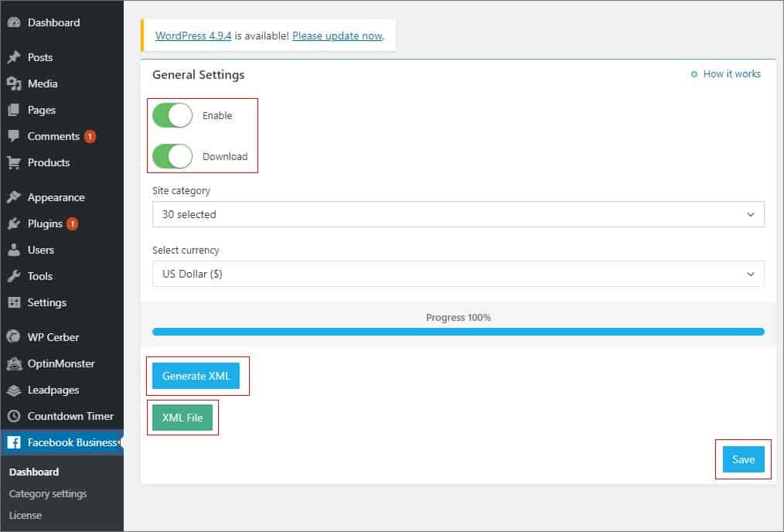Click the Facebook Business logo icon
Viewport: 784px width, 532px height.
[x=13, y=442]
